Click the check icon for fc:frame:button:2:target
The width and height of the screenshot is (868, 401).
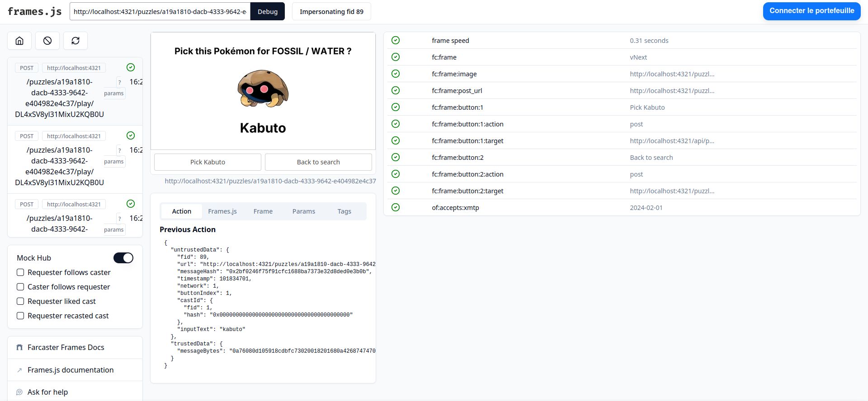click(396, 191)
